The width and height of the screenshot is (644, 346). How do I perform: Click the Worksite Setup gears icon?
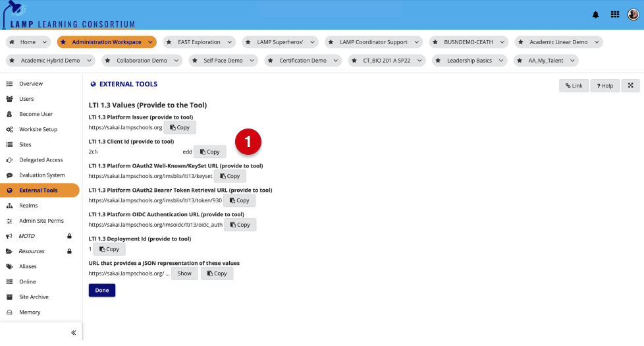pos(9,129)
